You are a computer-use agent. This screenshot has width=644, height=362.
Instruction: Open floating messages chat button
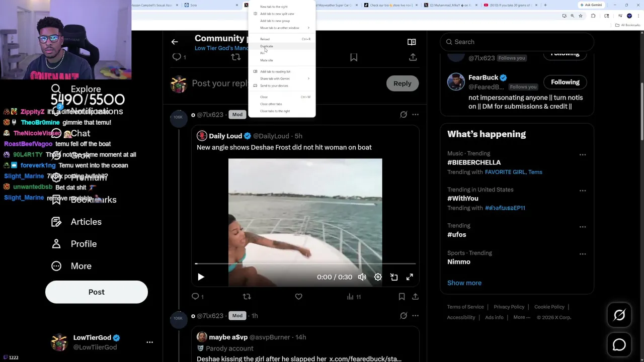point(619,345)
